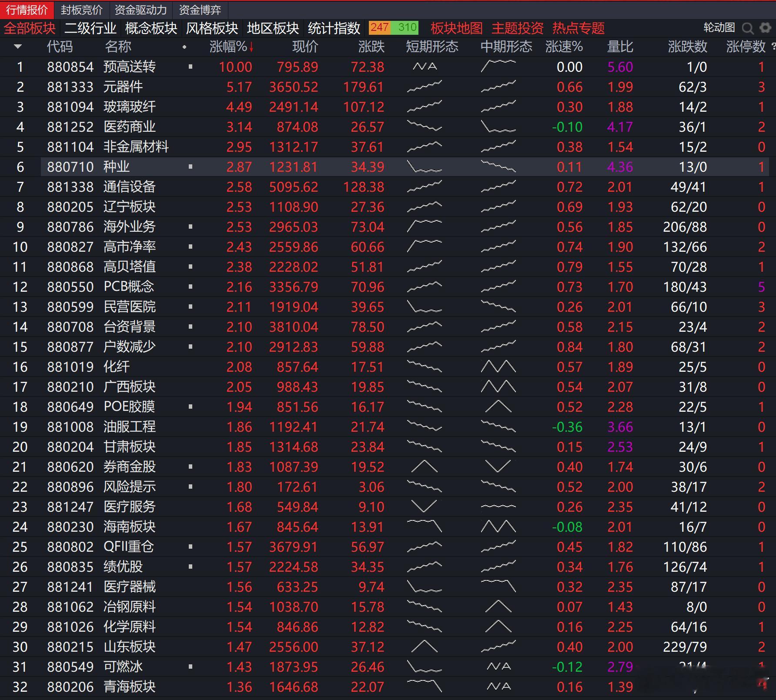Sort by the 量比 column header
The image size is (776, 700).
click(x=620, y=47)
